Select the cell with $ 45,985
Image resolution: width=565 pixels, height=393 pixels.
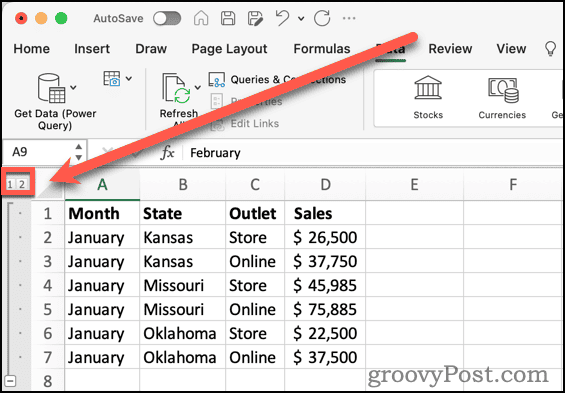(325, 285)
